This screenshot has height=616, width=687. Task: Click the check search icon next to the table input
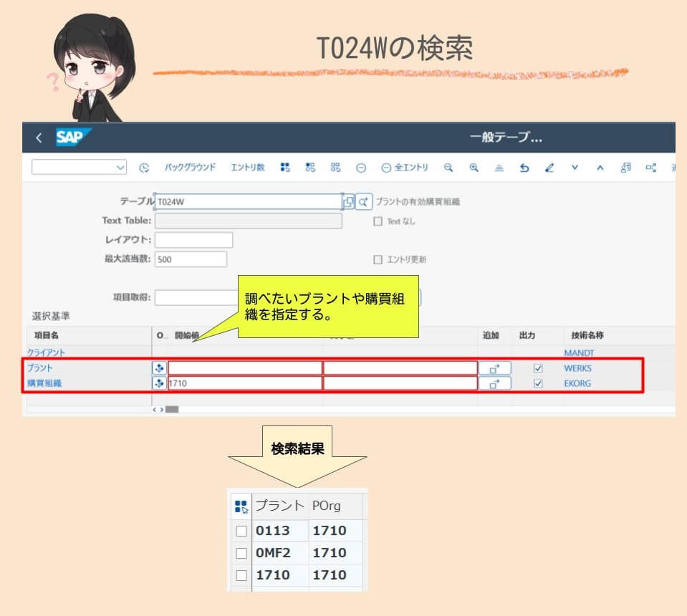coord(364,201)
